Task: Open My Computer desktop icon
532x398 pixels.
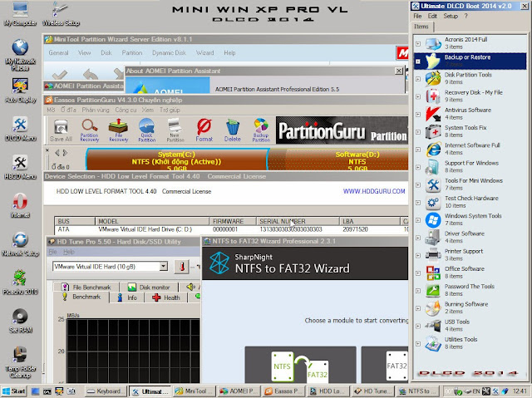Action: [20, 14]
